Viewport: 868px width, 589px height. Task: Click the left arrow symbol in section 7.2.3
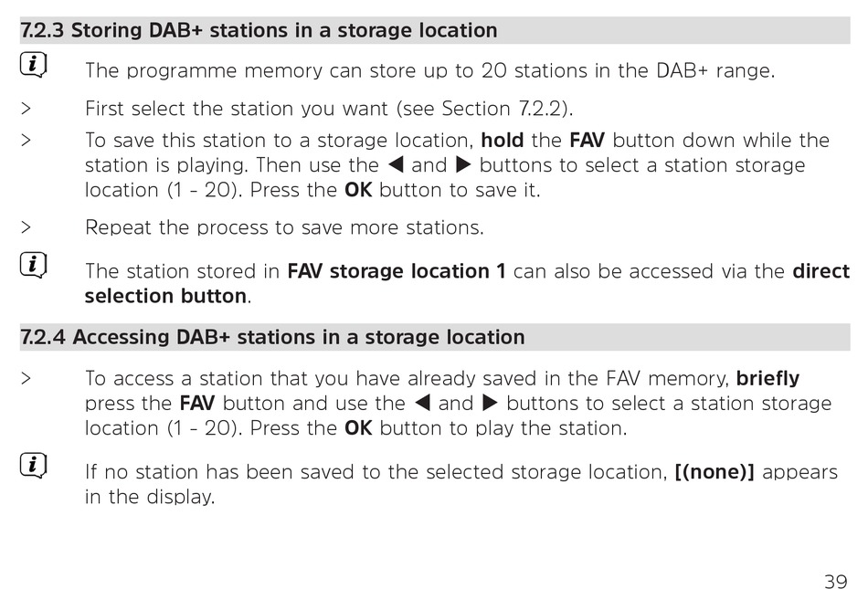396,164
